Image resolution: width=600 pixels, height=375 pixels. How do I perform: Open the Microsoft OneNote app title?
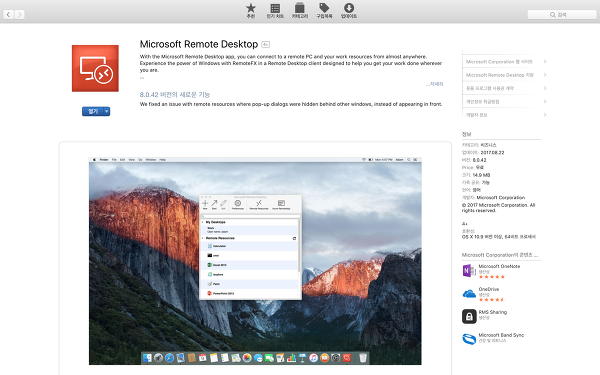[x=499, y=266]
